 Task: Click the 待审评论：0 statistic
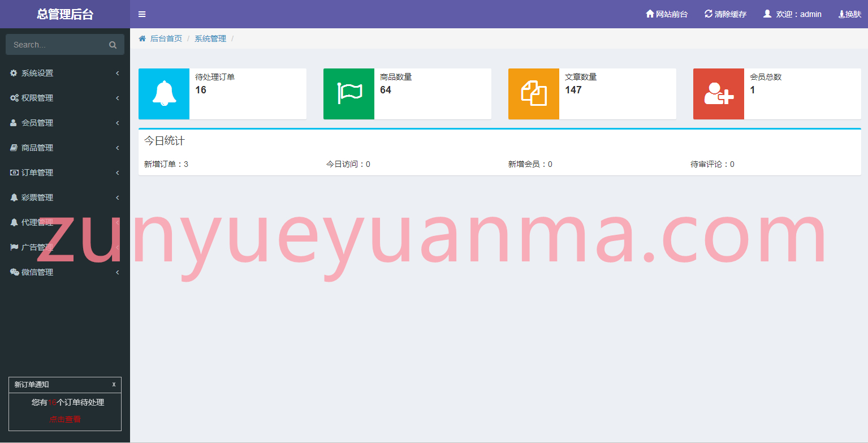(712, 164)
